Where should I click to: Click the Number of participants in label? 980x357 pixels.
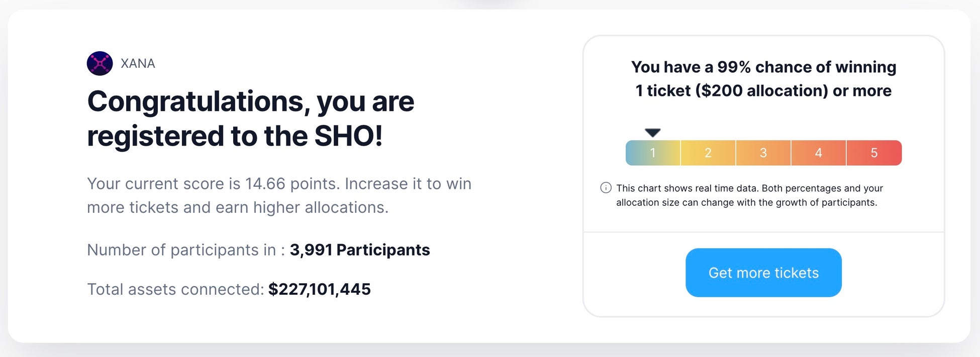pyautogui.click(x=185, y=250)
